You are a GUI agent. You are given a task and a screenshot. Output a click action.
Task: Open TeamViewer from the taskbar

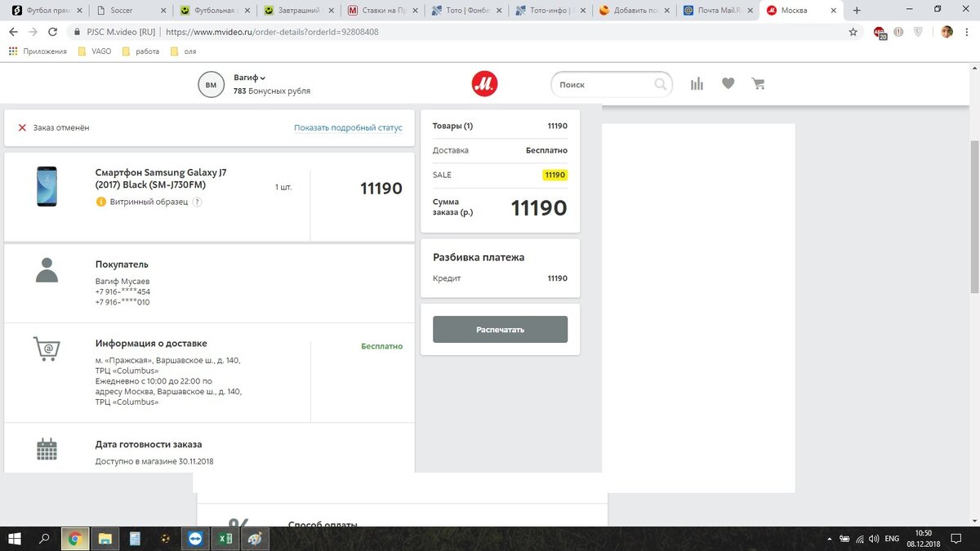[194, 539]
